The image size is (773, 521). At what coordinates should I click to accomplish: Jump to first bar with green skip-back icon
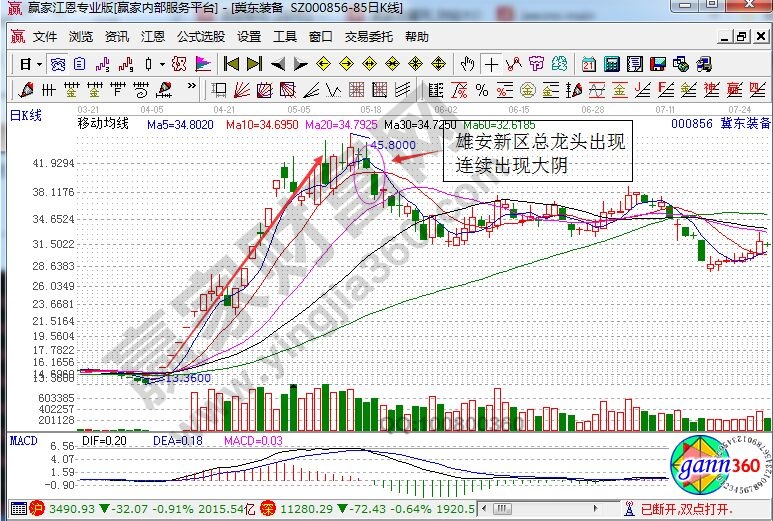(x=231, y=64)
